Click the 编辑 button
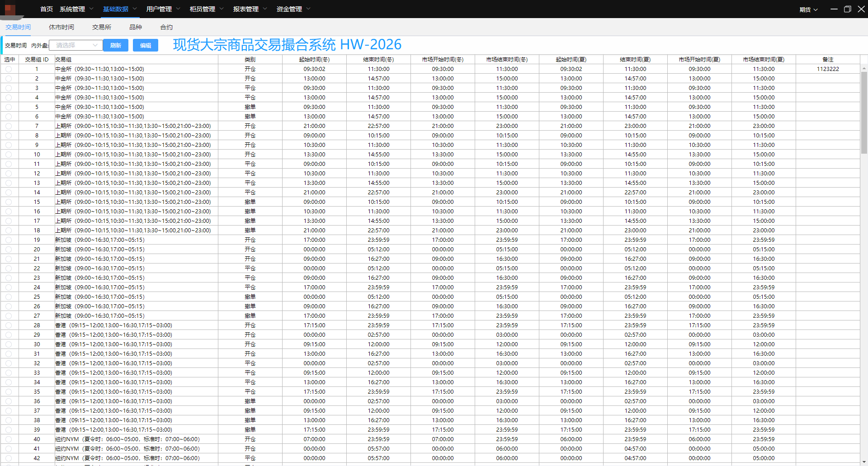Viewport: 868px width, 466px height. click(x=146, y=45)
